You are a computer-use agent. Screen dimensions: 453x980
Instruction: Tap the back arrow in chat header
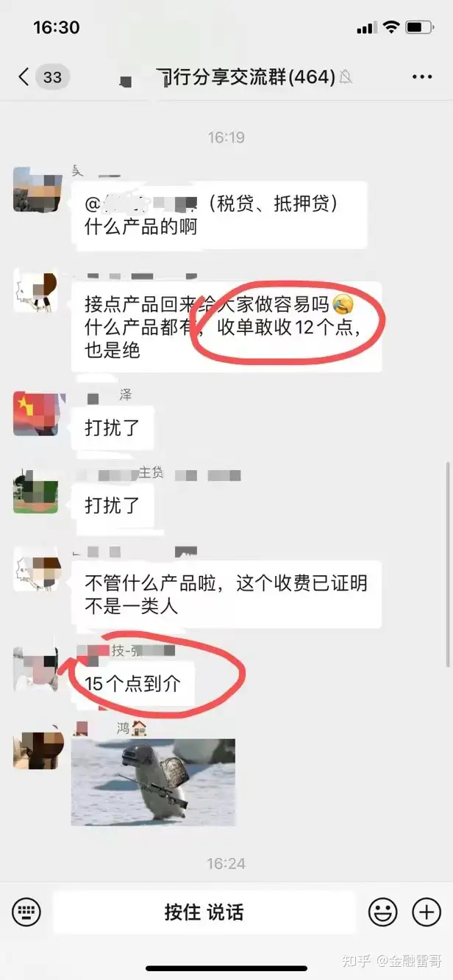click(x=24, y=76)
